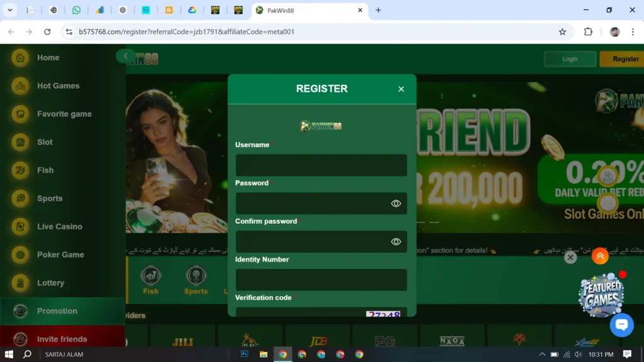Image resolution: width=644 pixels, height=362 pixels.
Task: Open Lottery in the sidebar
Action: [x=62, y=283]
